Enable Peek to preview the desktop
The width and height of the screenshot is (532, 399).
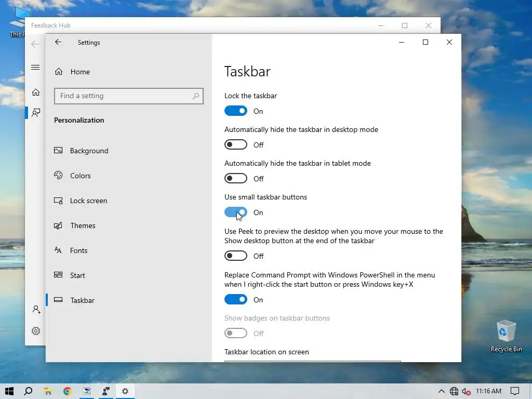tap(236, 256)
